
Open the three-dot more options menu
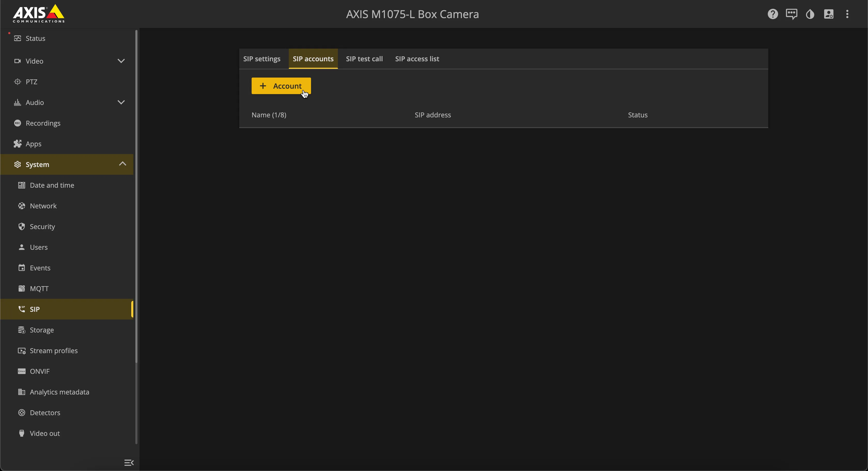tap(847, 14)
